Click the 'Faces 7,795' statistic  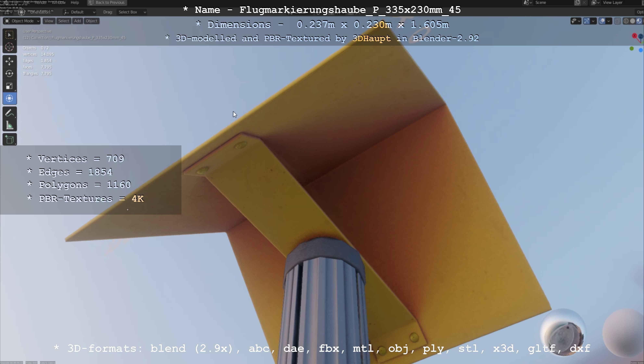click(37, 67)
